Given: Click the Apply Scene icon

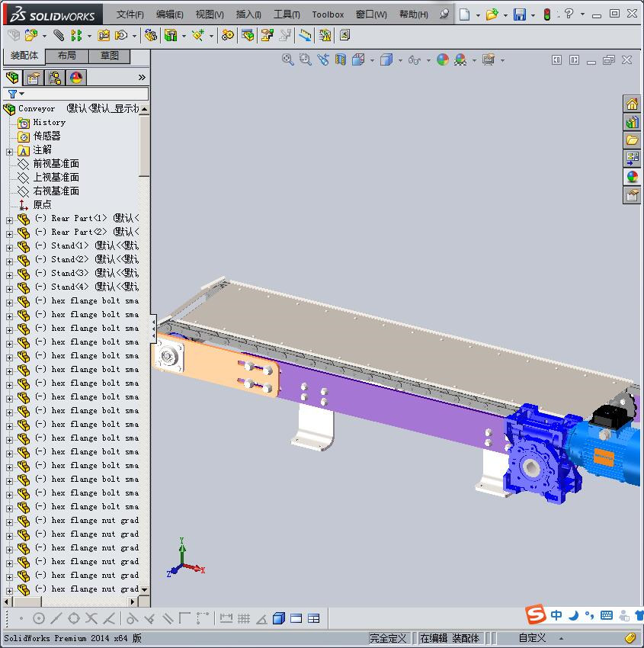Looking at the screenshot, I should pos(460,60).
